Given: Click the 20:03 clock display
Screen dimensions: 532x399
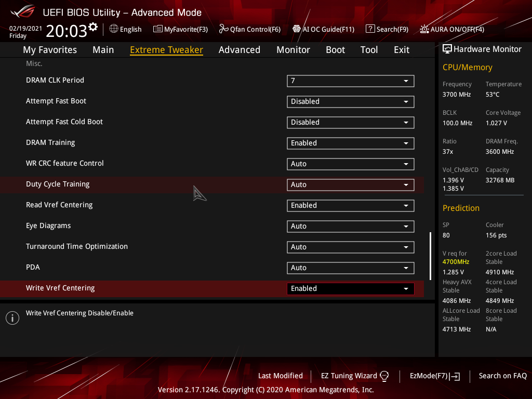Looking at the screenshot, I should pos(66,31).
